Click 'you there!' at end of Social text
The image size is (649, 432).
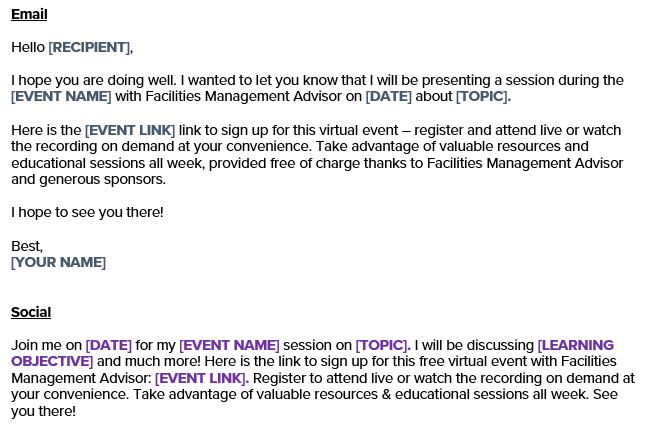[43, 411]
